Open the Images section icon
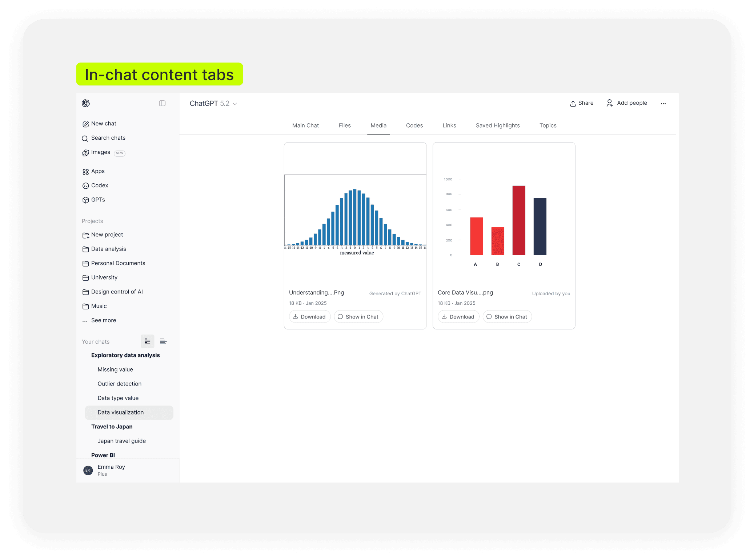Screen dimensions: 754x560 (85, 153)
